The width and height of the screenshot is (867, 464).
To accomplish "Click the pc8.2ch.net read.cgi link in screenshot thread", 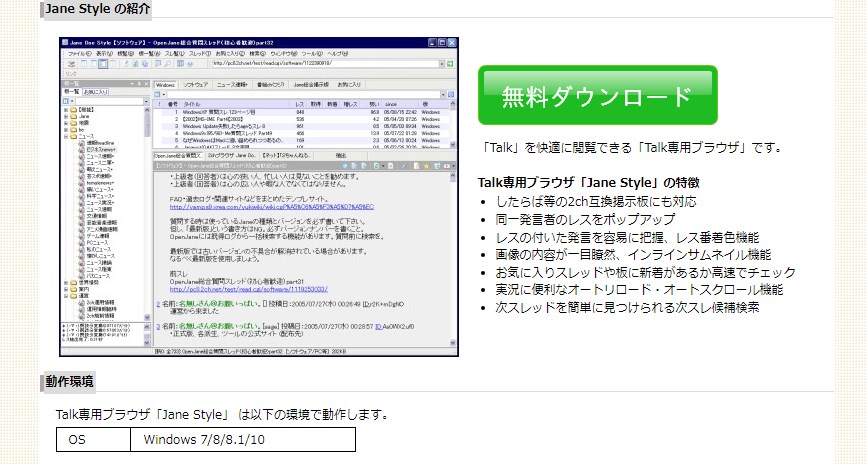I will point(249,289).
